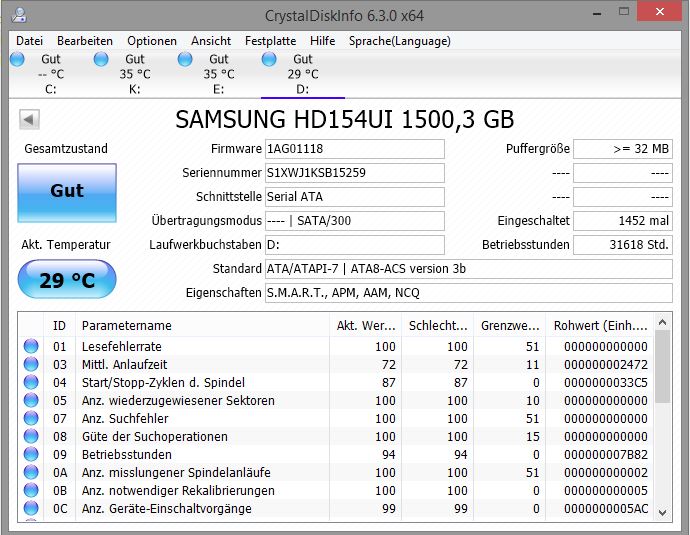This screenshot has height=535, width=690.
Task: Click the 29 °C temperature button
Action: point(67,279)
